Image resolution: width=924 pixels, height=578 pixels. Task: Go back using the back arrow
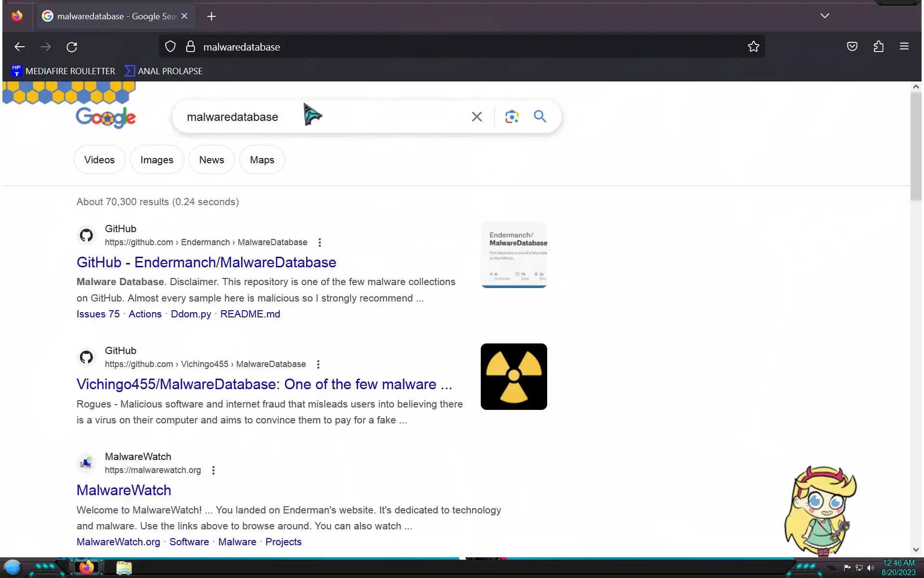point(20,47)
